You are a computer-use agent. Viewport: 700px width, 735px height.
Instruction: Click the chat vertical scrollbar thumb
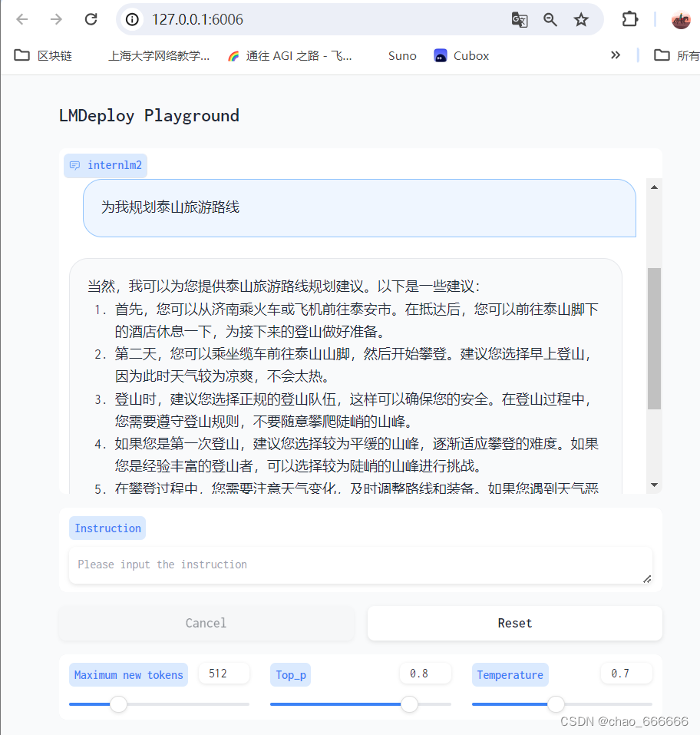click(654, 339)
